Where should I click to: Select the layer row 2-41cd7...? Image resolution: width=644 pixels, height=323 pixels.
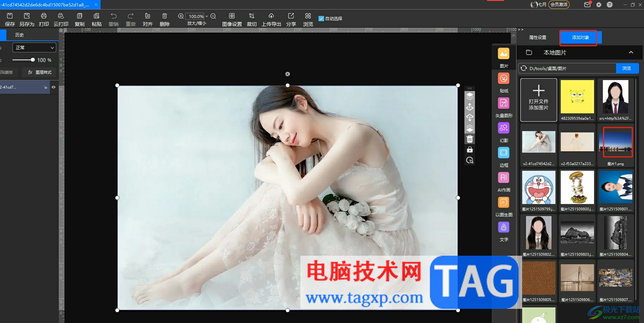coord(25,87)
